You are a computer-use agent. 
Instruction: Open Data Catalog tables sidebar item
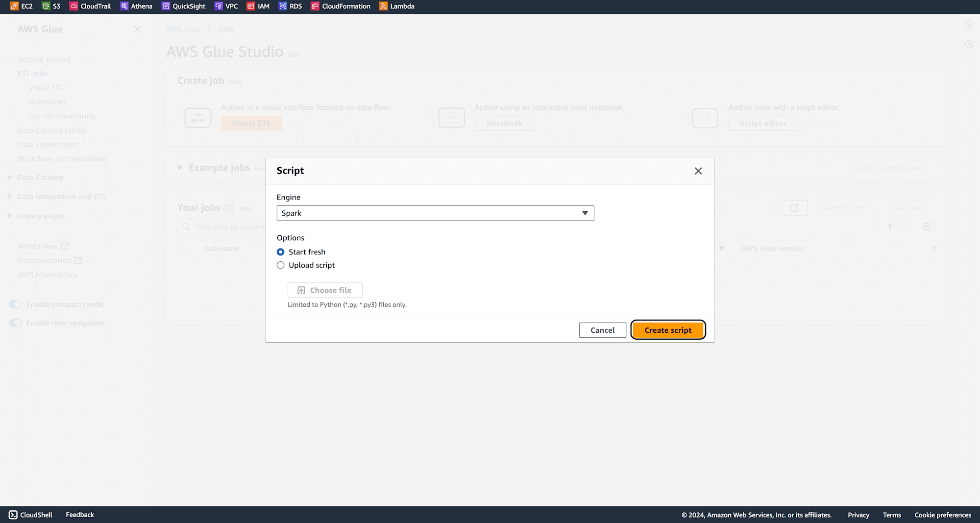point(51,130)
